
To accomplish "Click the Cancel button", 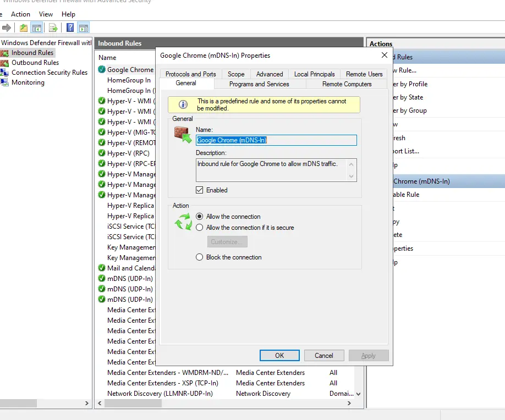I will tap(324, 355).
